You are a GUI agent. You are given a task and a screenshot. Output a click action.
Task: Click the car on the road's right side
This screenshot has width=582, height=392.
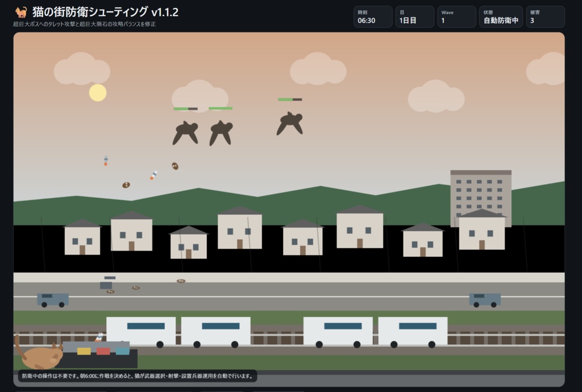[x=485, y=299]
